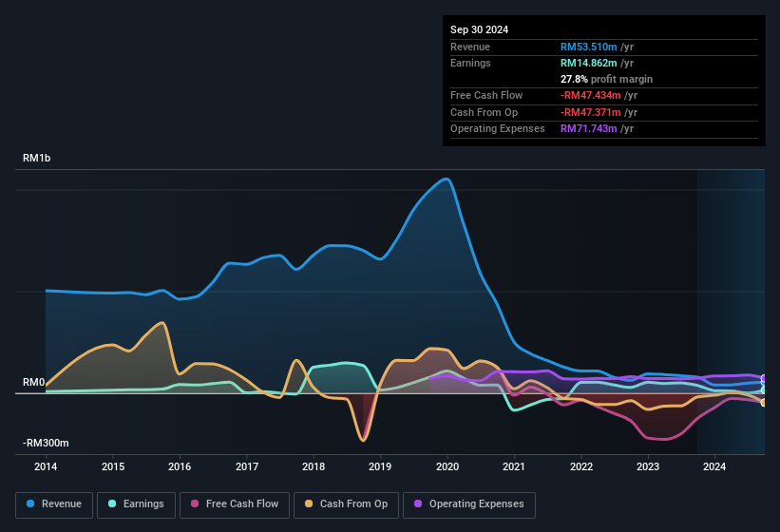
Task: Click the -RM47.434m free cash flow value
Action: click(591, 95)
